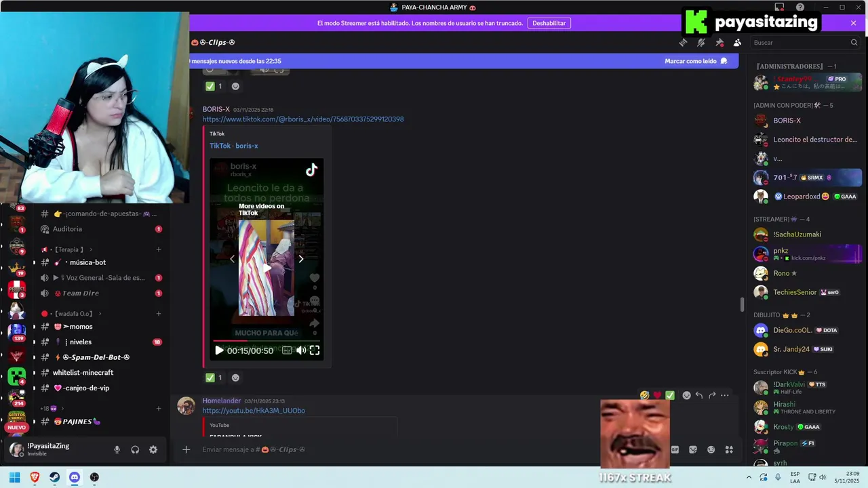The height and width of the screenshot is (488, 868).
Task: Open the emoji picker in message bar
Action: click(711, 449)
